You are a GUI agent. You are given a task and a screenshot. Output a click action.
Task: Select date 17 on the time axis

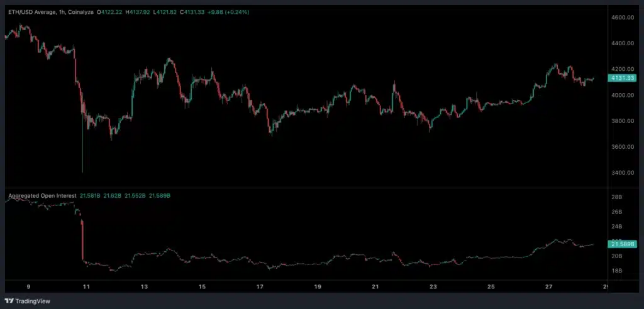[260, 287]
